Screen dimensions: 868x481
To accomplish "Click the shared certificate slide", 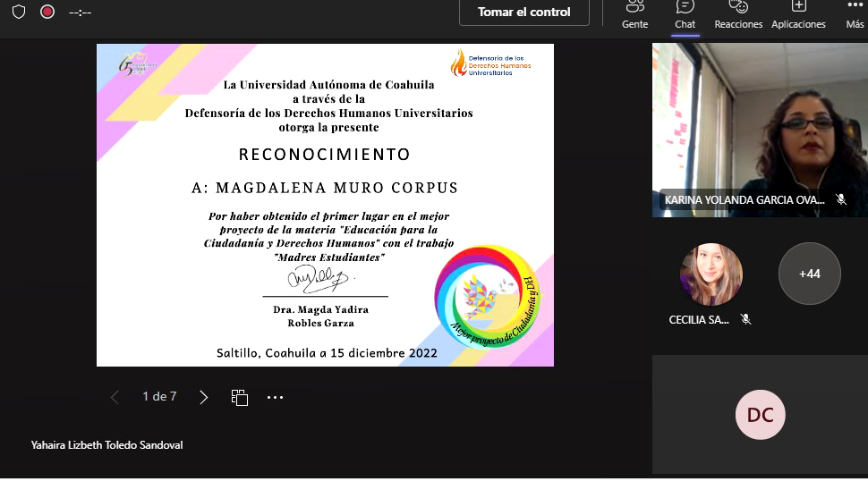I will pos(325,206).
